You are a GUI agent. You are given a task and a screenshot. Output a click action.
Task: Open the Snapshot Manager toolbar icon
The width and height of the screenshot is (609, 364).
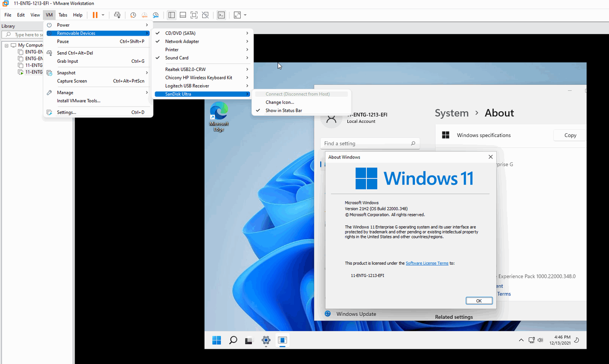point(155,15)
